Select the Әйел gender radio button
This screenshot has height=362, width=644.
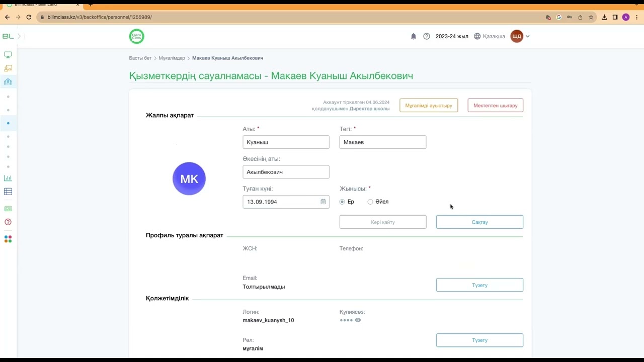click(x=370, y=202)
